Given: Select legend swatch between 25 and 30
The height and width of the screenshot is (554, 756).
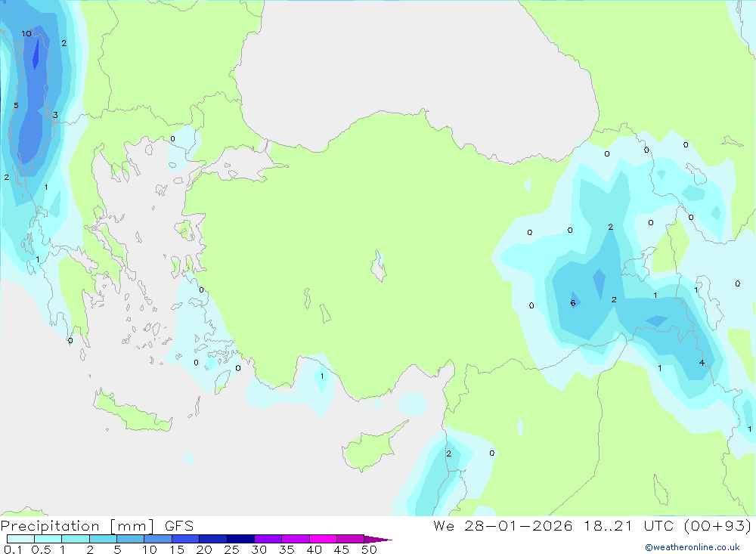Looking at the screenshot, I should pos(240,539).
